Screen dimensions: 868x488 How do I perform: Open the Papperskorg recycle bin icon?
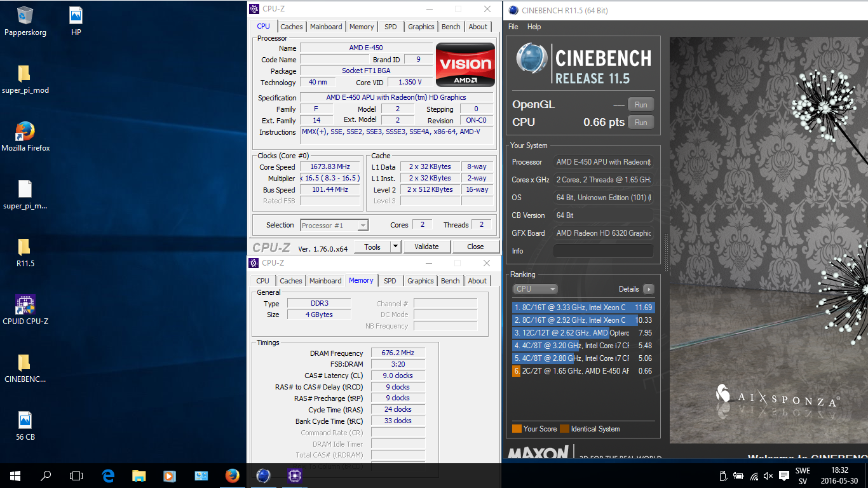[25, 21]
